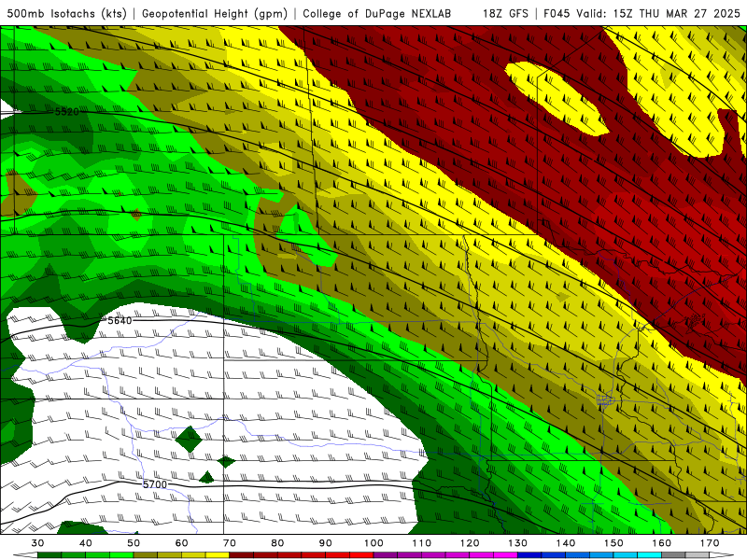Pick the yellow swatch in the color bar
The height and width of the screenshot is (560, 747).
click(x=218, y=555)
